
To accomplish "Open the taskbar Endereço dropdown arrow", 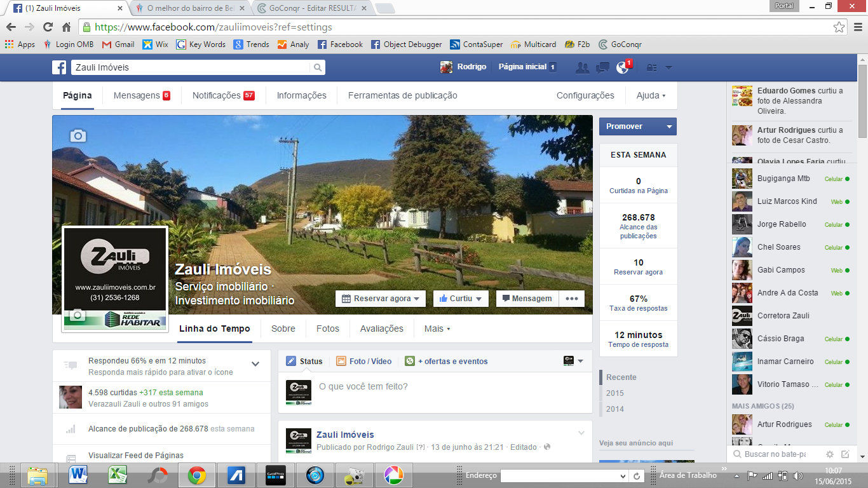I will (x=623, y=476).
